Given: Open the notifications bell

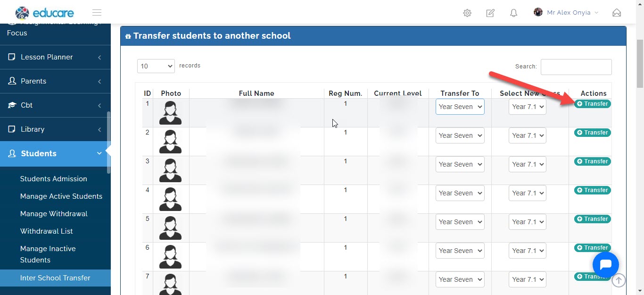Looking at the screenshot, I should [514, 13].
